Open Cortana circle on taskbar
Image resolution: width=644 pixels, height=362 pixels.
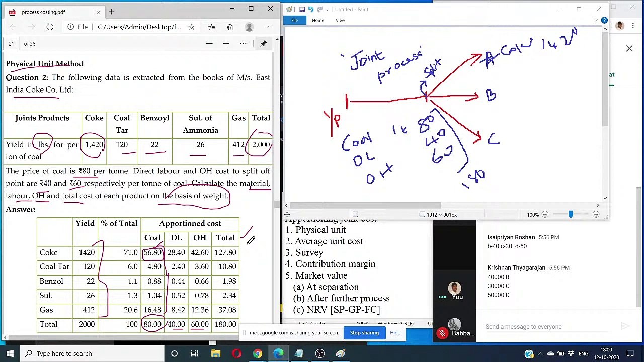[x=174, y=353]
